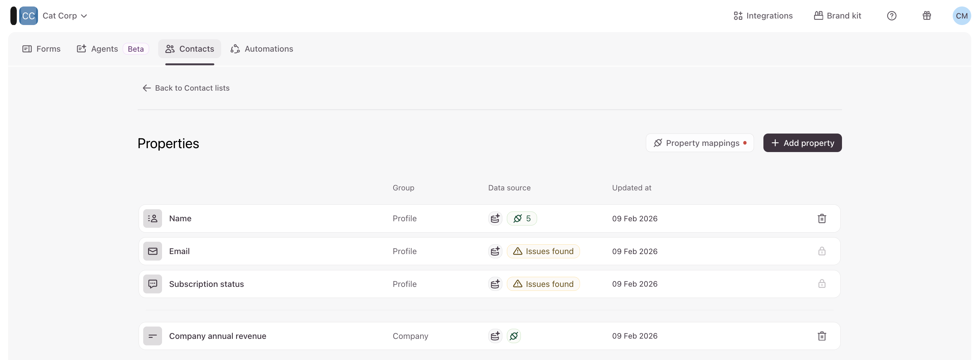The image size is (980, 360).
Task: Click data source icon in Email row
Action: (495, 251)
